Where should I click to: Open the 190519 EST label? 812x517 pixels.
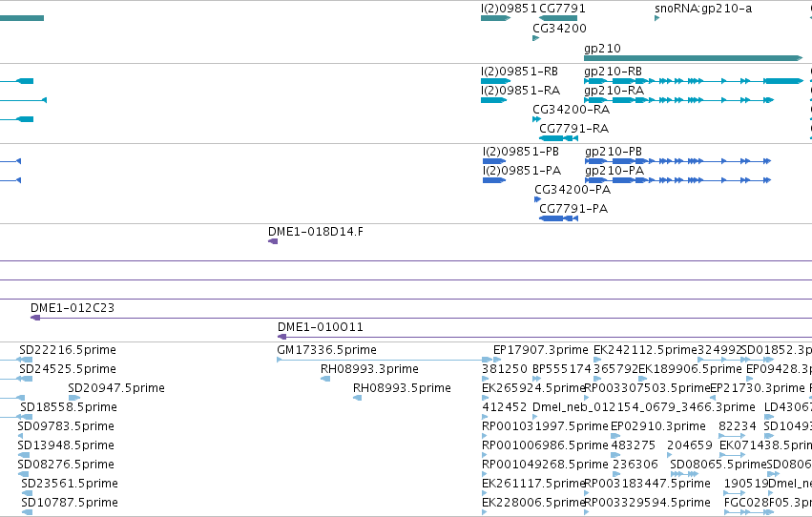(746, 484)
